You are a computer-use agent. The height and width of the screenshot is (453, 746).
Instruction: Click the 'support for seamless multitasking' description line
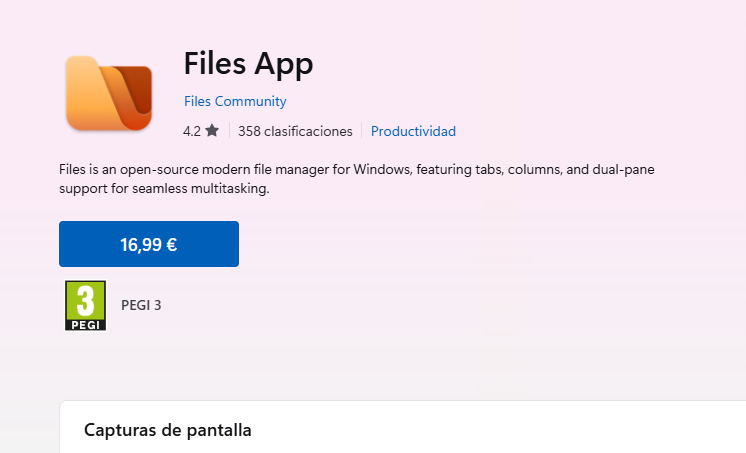tap(164, 188)
